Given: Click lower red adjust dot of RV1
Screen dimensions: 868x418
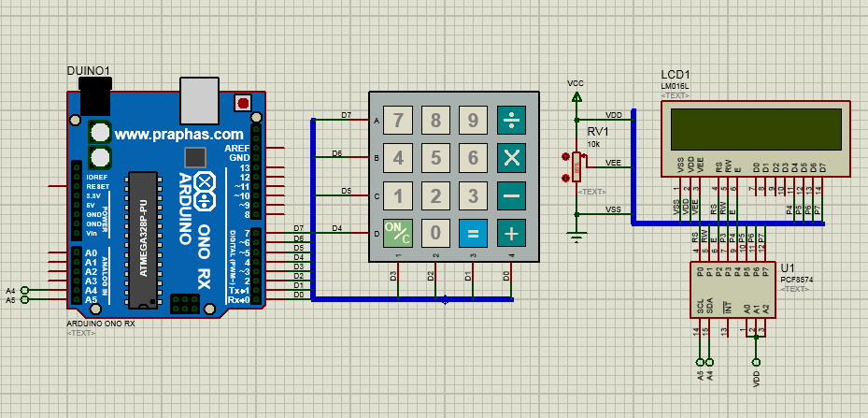Looking at the screenshot, I should pyautogui.click(x=565, y=178).
